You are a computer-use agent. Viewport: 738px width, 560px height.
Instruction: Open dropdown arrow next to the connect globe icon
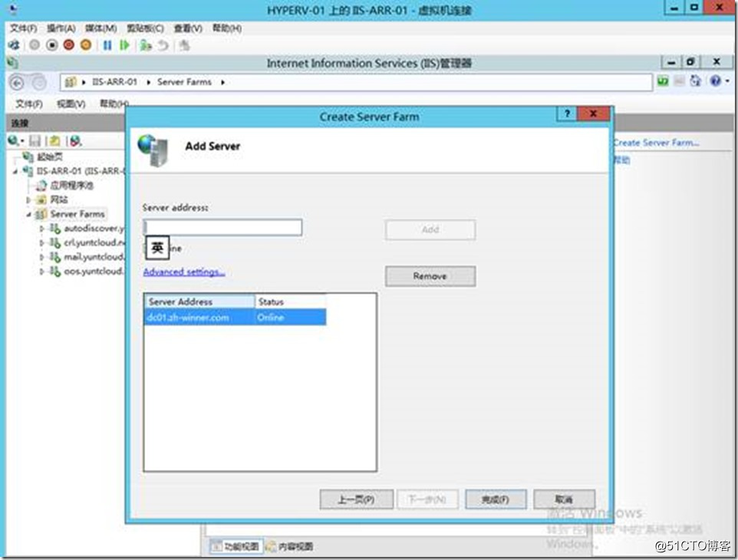[x=21, y=141]
